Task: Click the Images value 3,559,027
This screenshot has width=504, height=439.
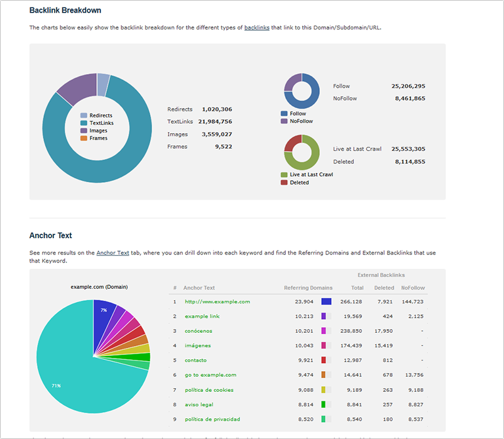Action: (217, 134)
